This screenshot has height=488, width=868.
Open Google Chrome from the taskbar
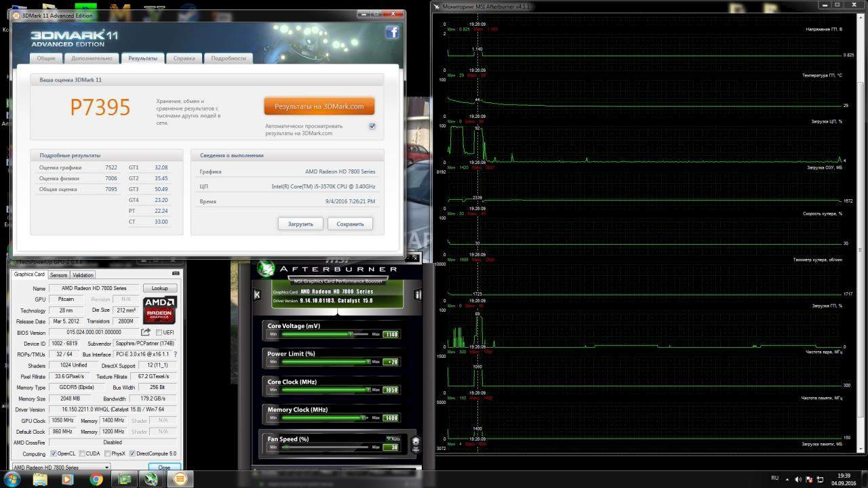pyautogui.click(x=96, y=479)
